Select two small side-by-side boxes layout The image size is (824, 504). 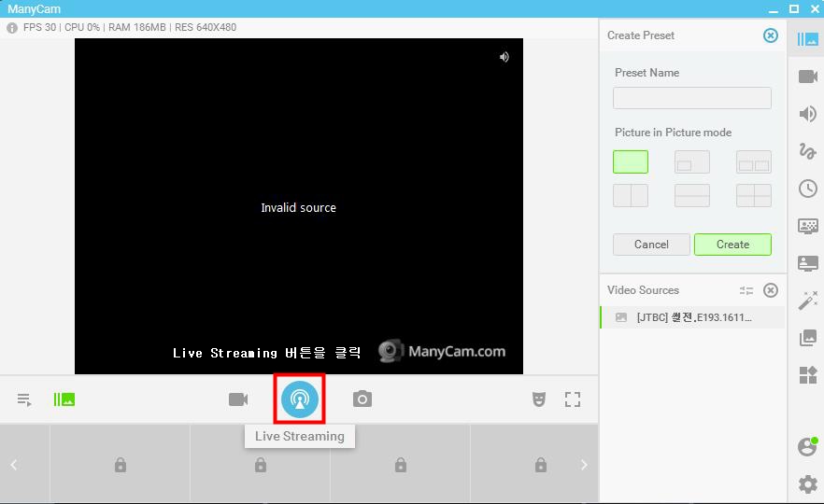[754, 161]
